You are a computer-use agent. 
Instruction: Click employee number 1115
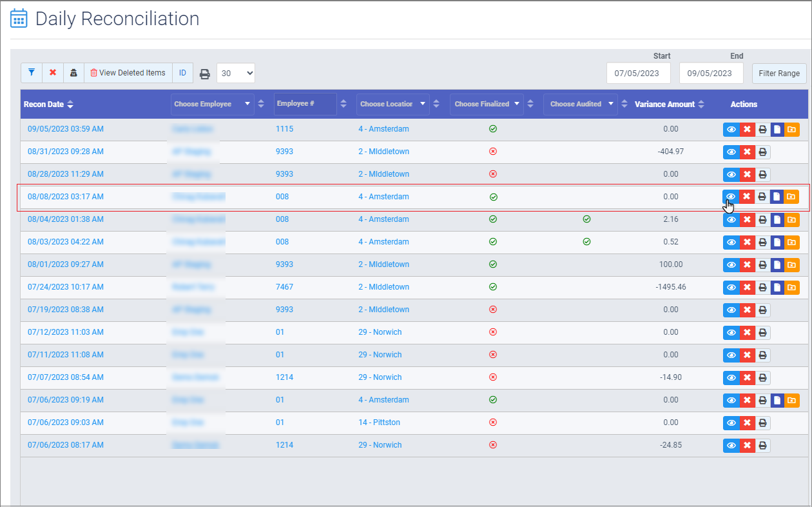(x=284, y=129)
